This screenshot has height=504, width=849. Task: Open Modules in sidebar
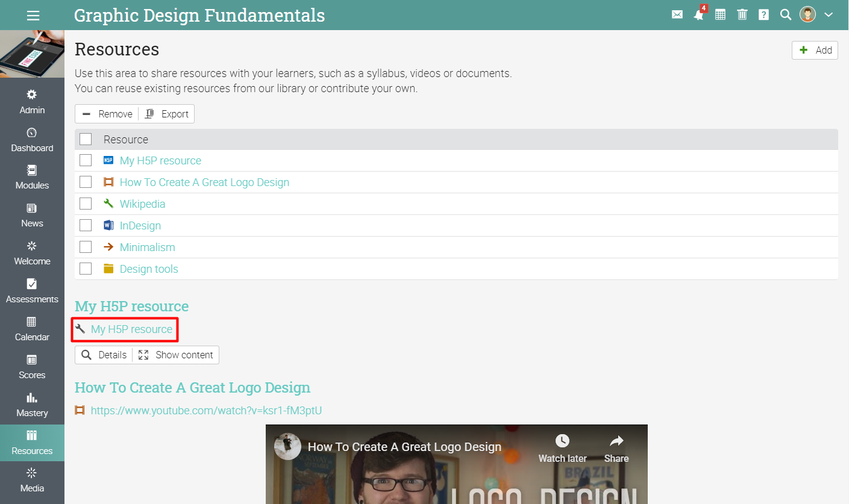pyautogui.click(x=32, y=177)
